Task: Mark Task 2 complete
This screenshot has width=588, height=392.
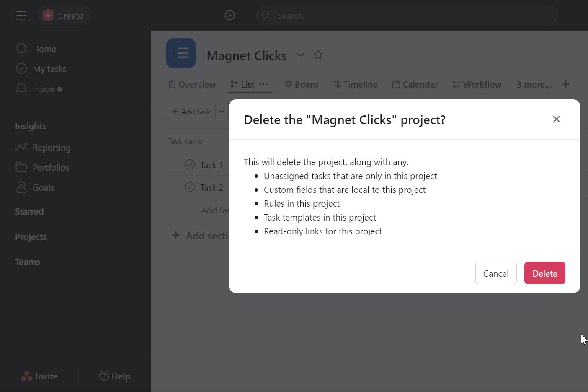Action: point(190,187)
